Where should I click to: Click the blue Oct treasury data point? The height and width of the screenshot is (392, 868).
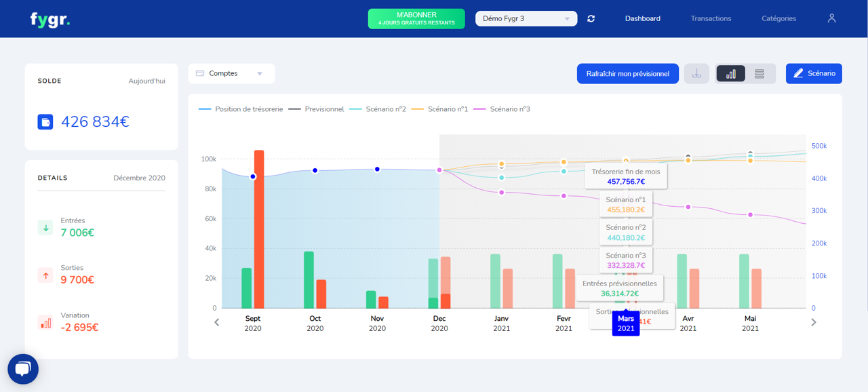point(315,170)
